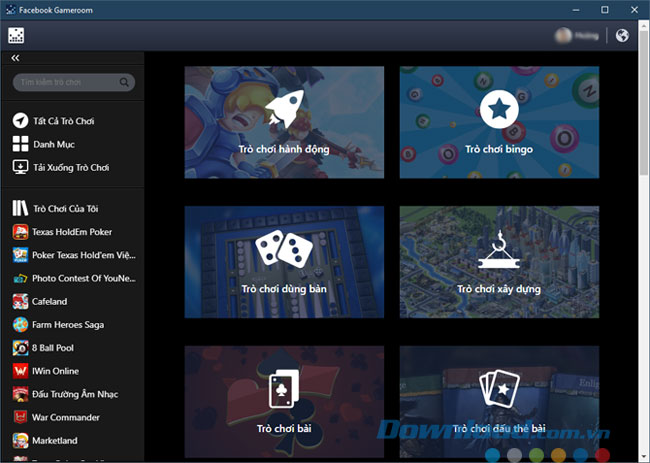Open Texas HoldEm Poker text link

coord(72,232)
